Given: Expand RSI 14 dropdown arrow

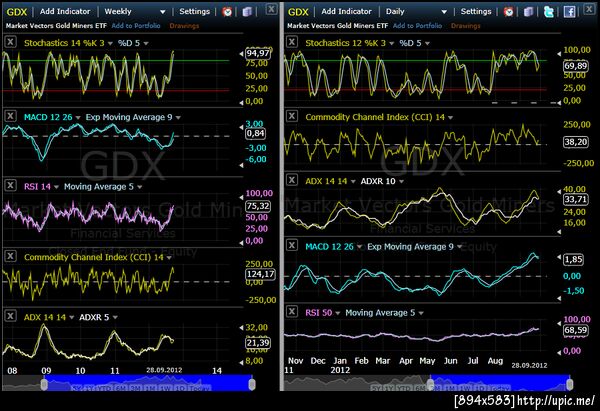Looking at the screenshot, I should click(x=56, y=187).
